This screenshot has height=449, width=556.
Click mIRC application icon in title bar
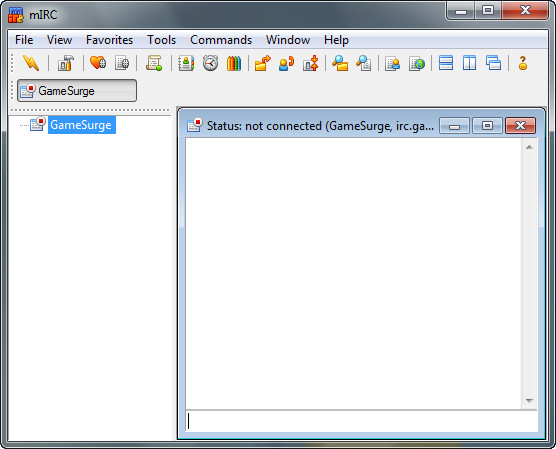click(x=16, y=15)
